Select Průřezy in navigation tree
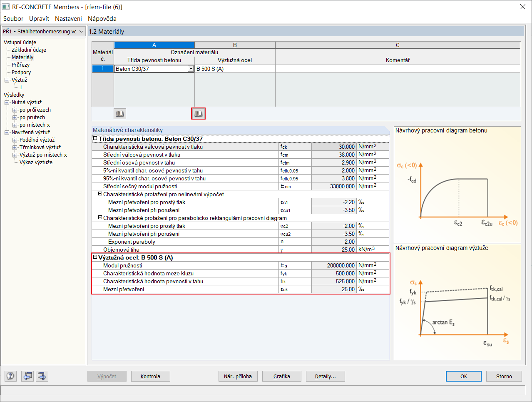This screenshot has height=402, width=532. [x=20, y=65]
